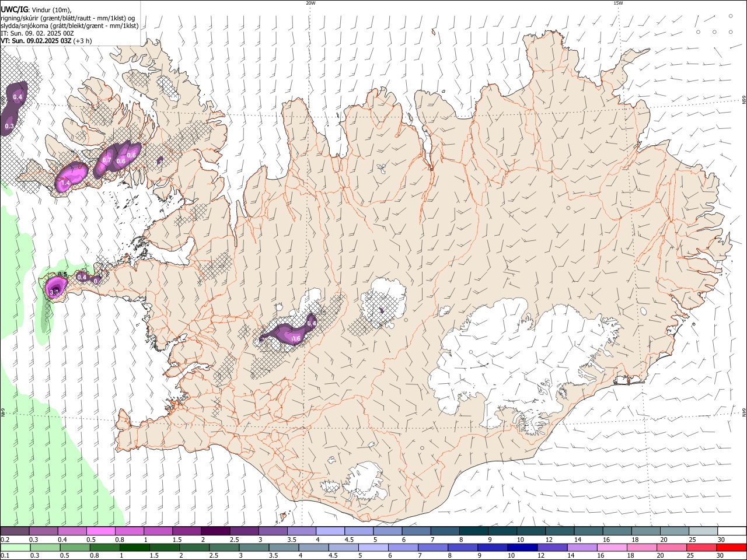747x560 pixels.
Task: Click the 1.4 precipitation value on the map
Action: 66,183
